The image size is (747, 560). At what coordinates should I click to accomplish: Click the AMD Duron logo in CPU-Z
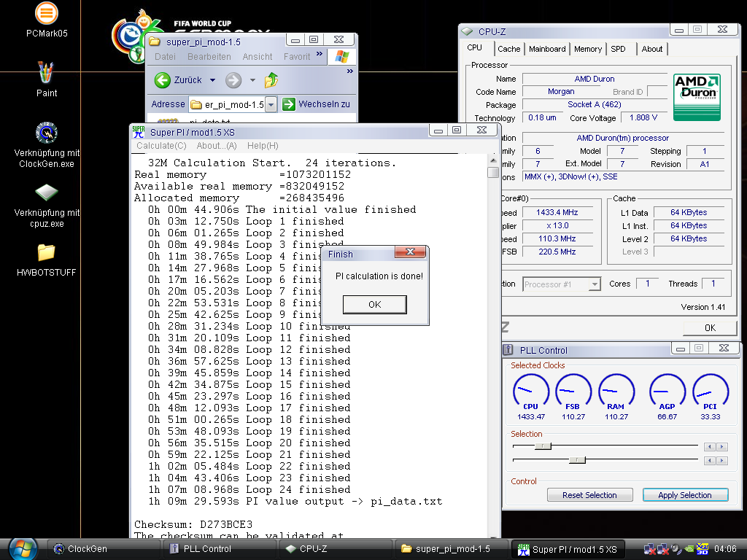pos(697,97)
